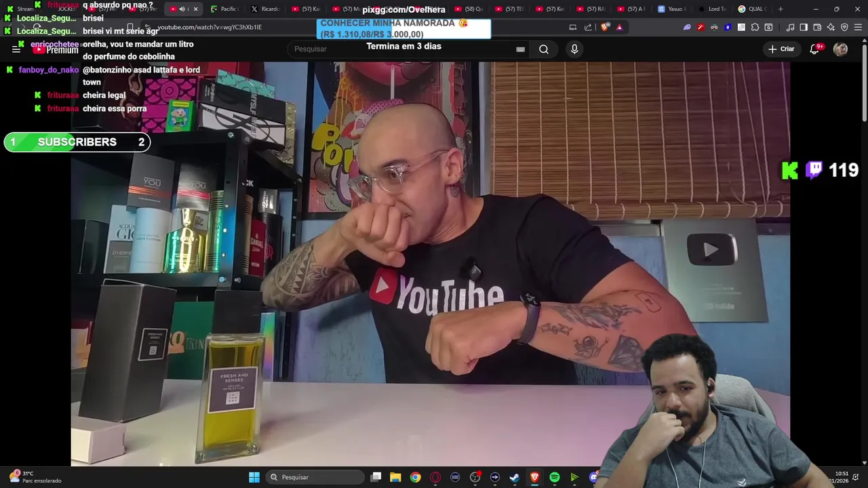Screen dimensions: 868x488
Task: Click the glasses face extension icon
Action: [714, 27]
